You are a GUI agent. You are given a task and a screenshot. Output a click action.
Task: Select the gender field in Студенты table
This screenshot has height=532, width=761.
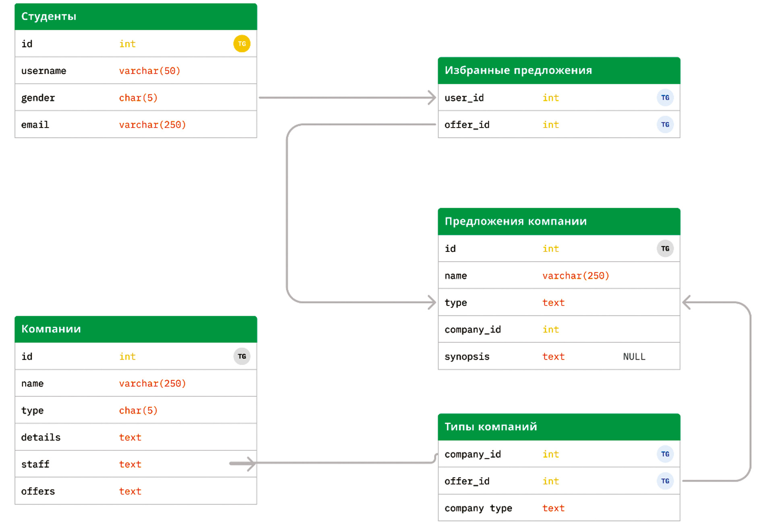click(38, 98)
